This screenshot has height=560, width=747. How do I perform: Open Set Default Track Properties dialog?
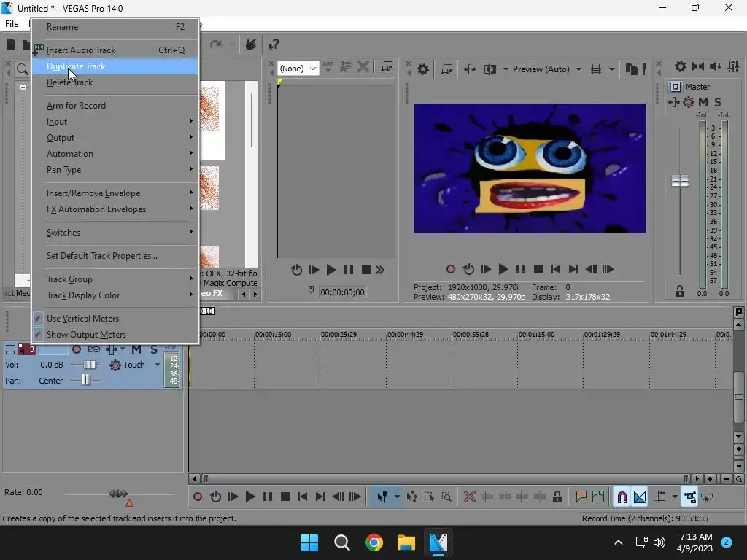coord(115,256)
